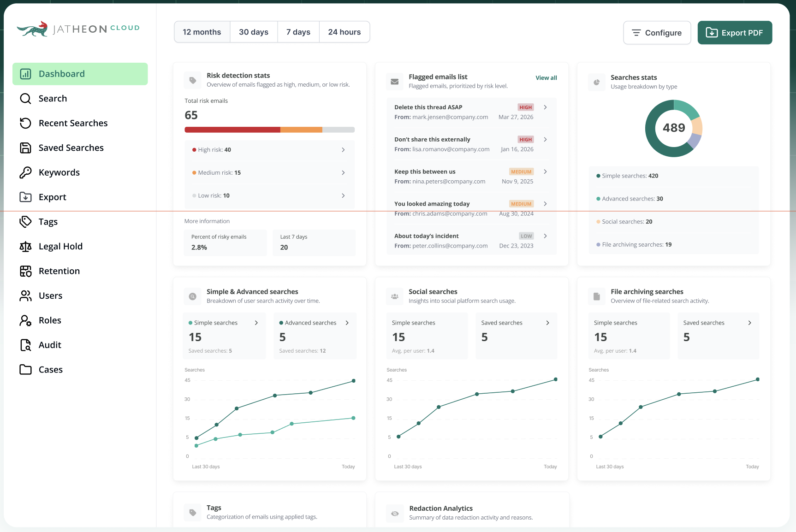Select the 7 days time range
The image size is (796, 532).
pos(298,32)
